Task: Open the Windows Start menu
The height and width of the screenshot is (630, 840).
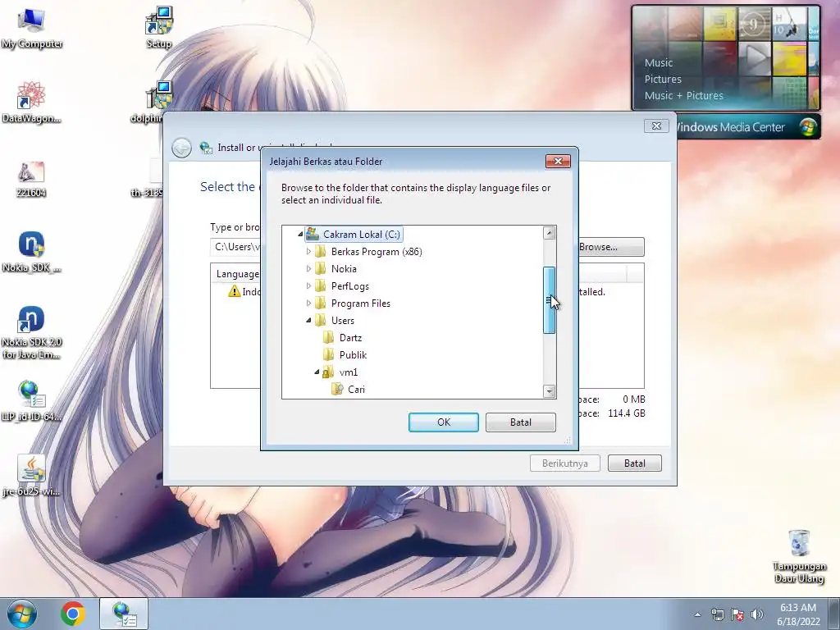Action: (x=22, y=614)
